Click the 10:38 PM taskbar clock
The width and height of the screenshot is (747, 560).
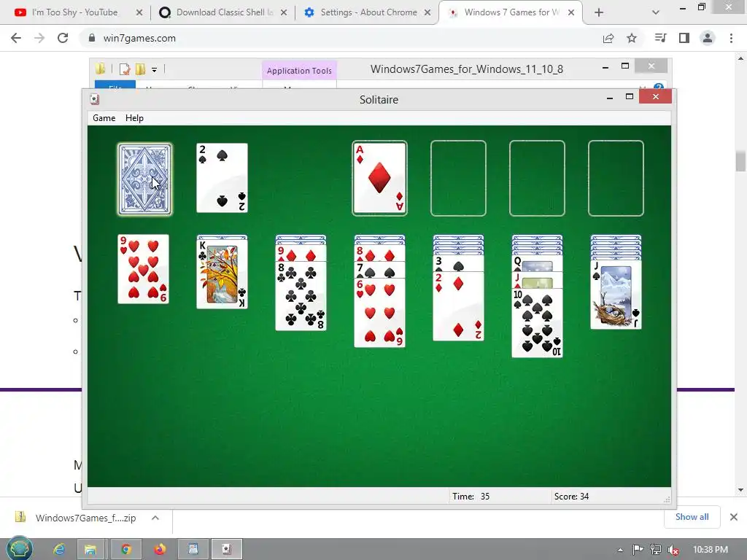(711, 550)
